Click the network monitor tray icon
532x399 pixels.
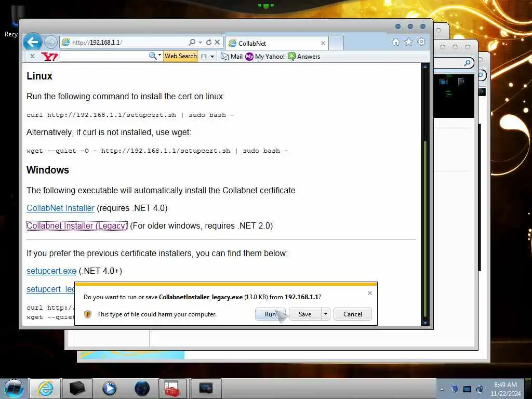coord(467,389)
